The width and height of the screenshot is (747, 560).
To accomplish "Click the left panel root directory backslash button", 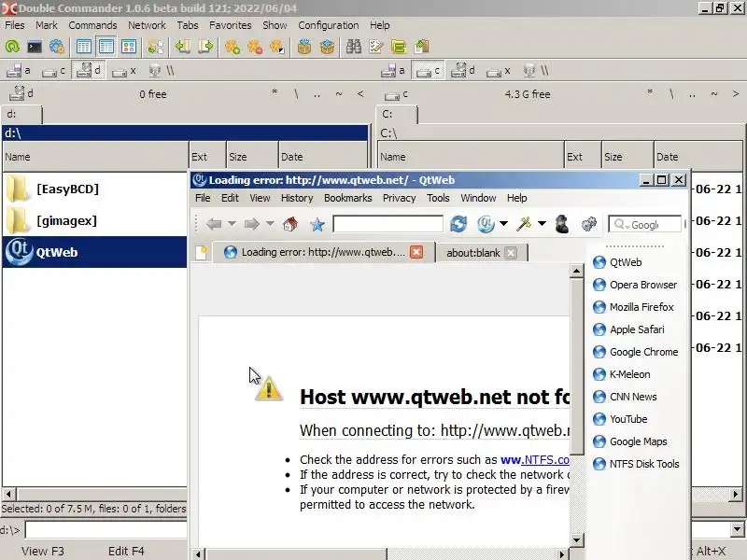I will pyautogui.click(x=296, y=94).
